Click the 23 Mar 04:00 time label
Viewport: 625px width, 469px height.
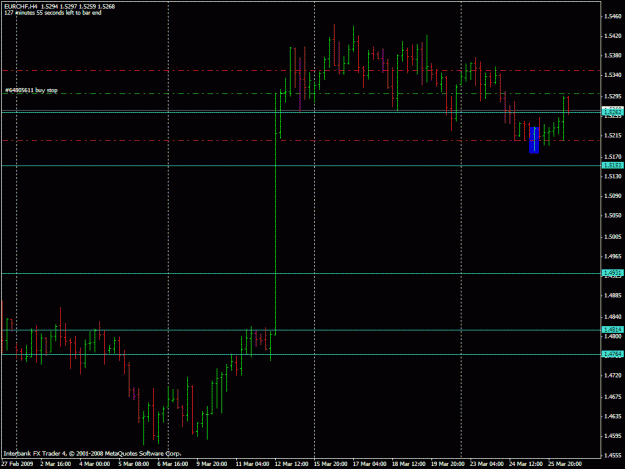point(487,464)
